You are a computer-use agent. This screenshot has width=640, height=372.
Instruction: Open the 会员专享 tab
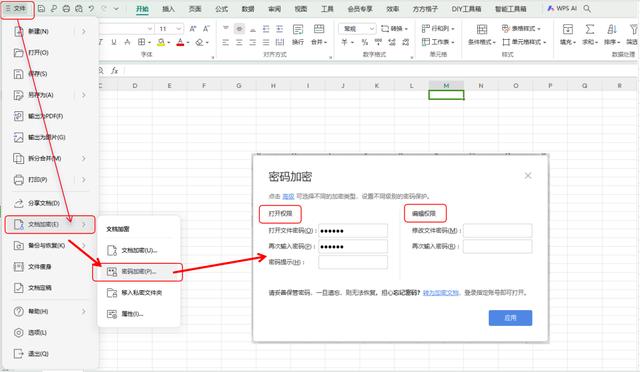pos(360,9)
